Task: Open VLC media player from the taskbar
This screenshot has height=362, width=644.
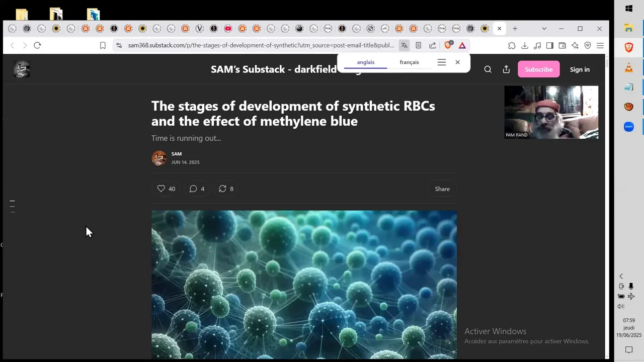Action: pyautogui.click(x=629, y=67)
